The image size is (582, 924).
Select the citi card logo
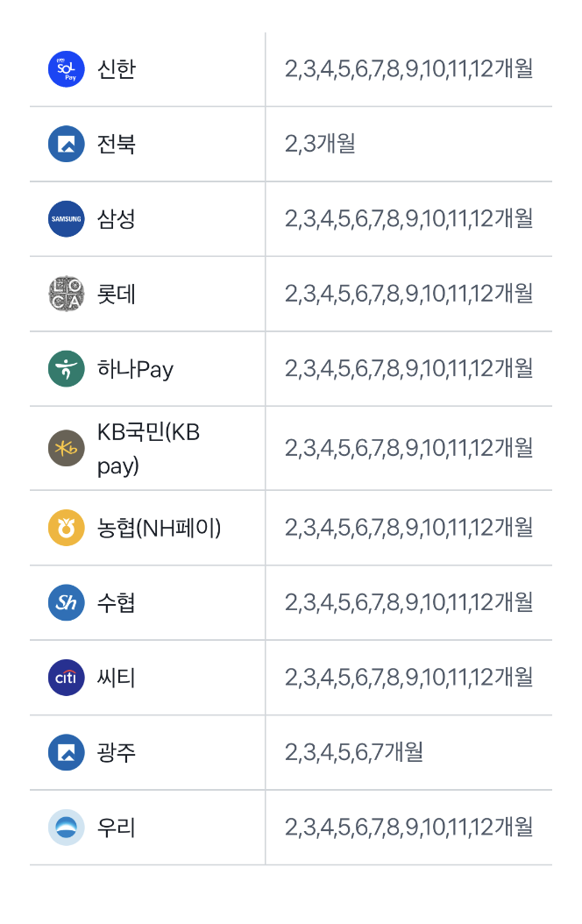click(x=66, y=677)
